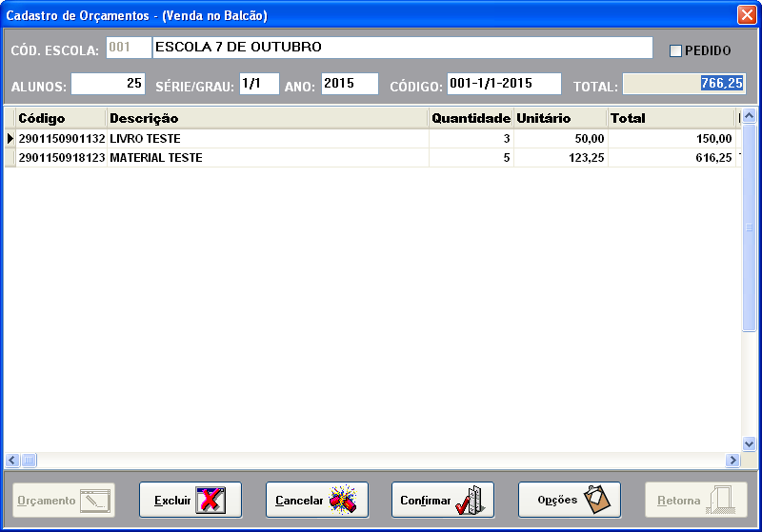The width and height of the screenshot is (762, 532).
Task: Click the ANO field showing 2015
Action: [350, 84]
